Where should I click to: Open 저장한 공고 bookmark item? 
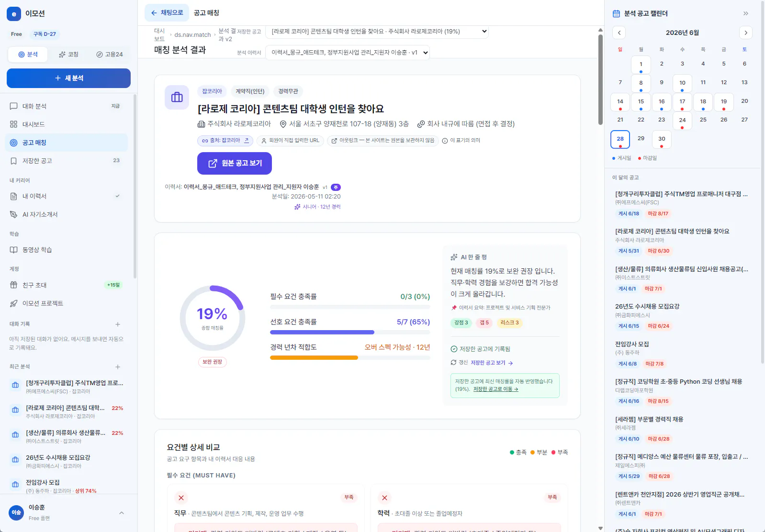67,161
